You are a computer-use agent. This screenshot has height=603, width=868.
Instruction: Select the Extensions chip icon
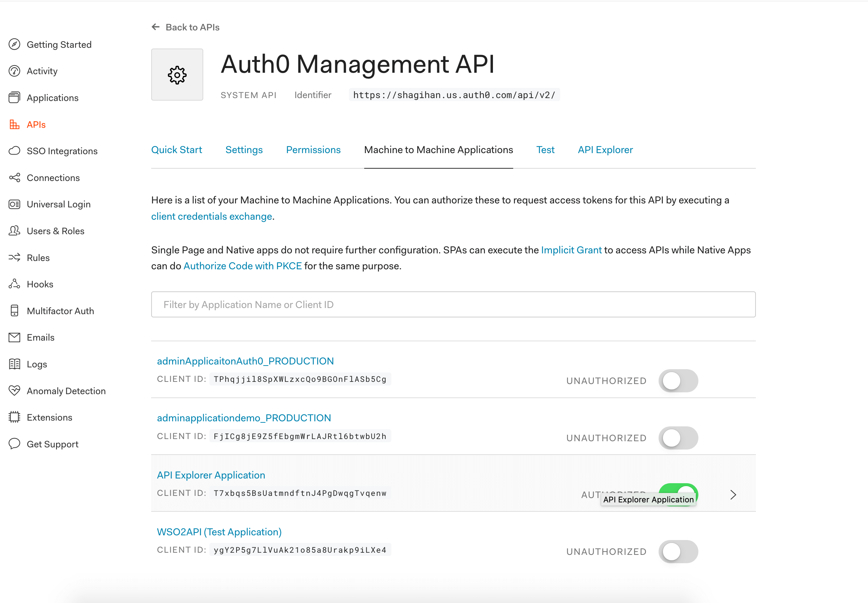(14, 417)
